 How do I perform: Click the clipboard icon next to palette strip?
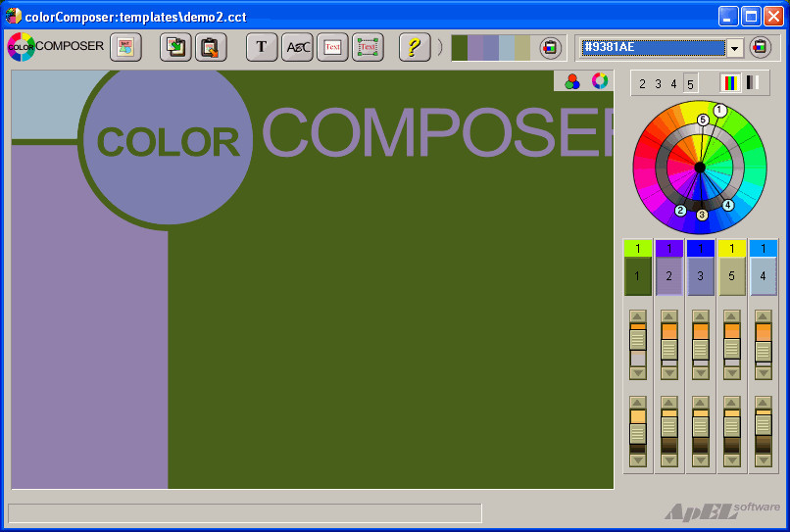(550, 48)
